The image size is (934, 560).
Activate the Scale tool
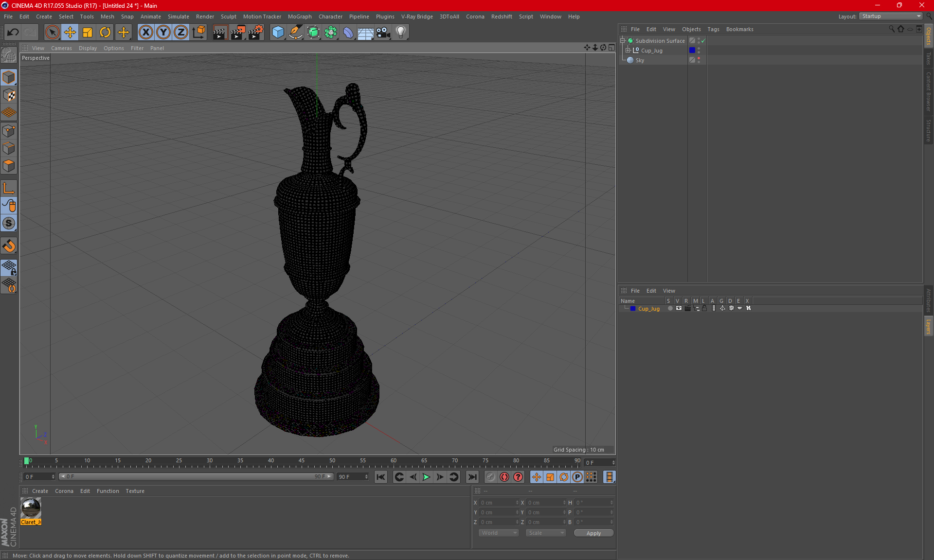click(88, 33)
